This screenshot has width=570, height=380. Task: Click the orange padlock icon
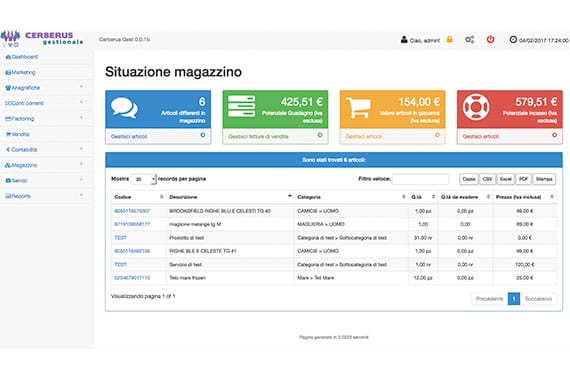coord(450,39)
